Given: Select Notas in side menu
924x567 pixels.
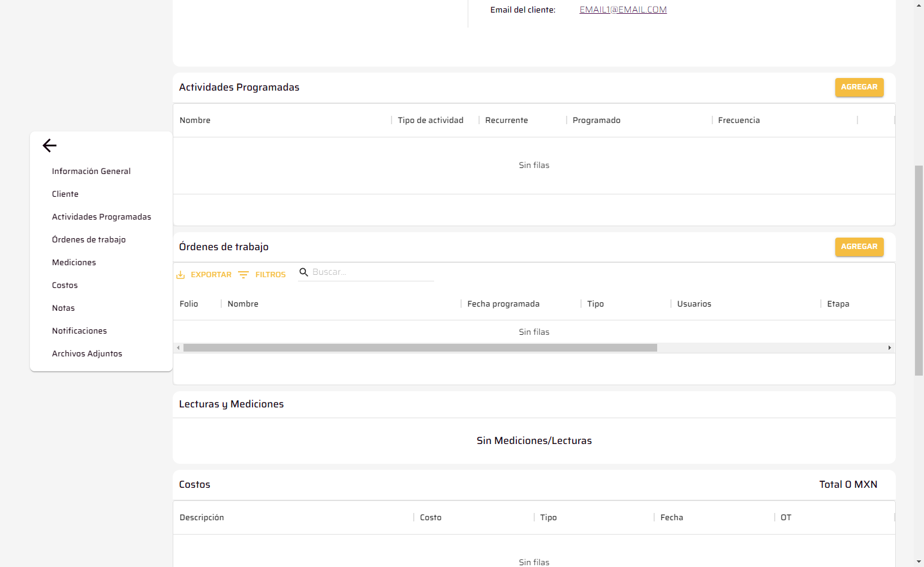Looking at the screenshot, I should [x=64, y=308].
